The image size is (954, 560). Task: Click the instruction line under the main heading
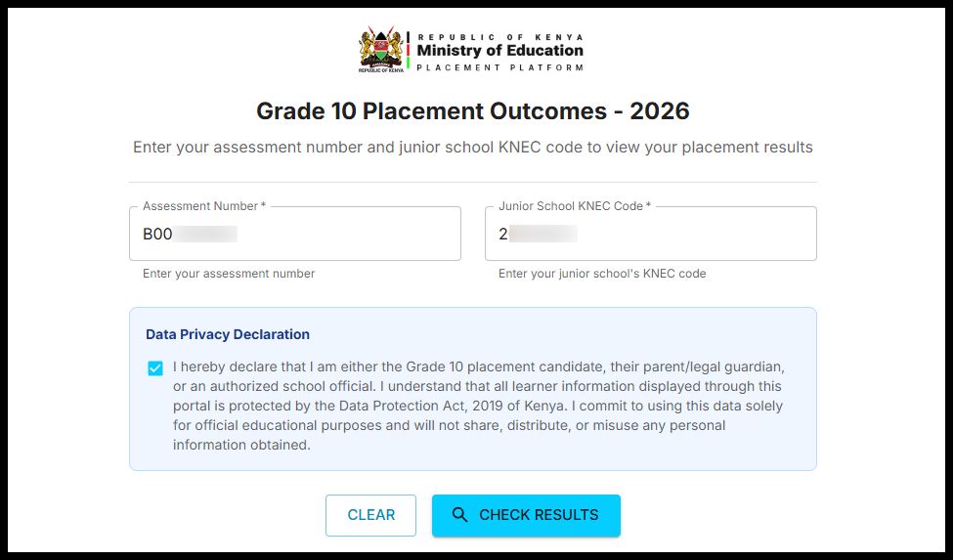point(473,149)
